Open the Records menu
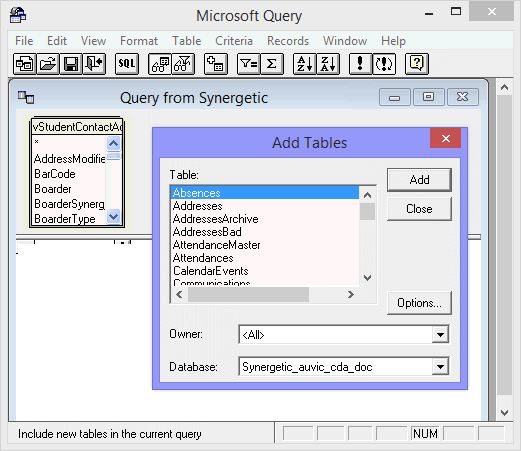Image resolution: width=521 pixels, height=451 pixels. (x=288, y=41)
